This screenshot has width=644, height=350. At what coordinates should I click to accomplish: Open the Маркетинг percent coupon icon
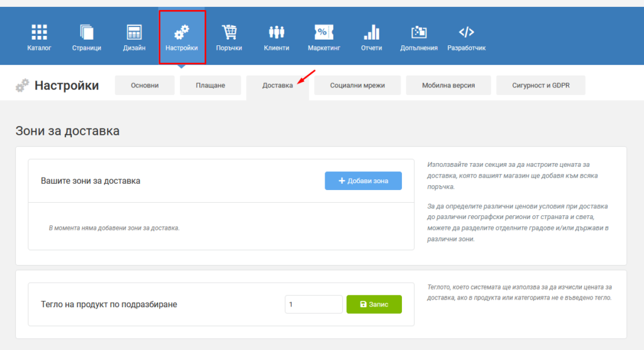[x=324, y=32]
